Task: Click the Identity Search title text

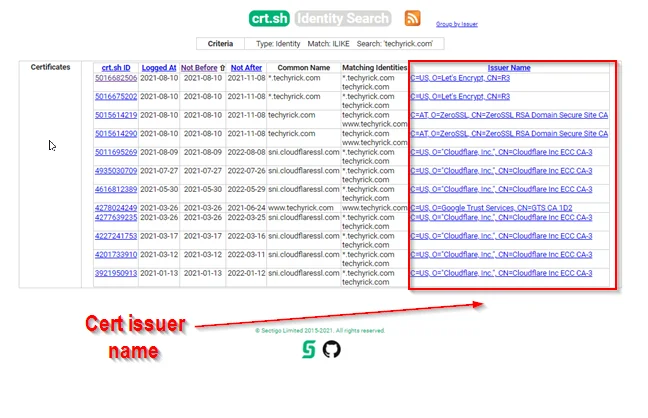Action: 343,19
